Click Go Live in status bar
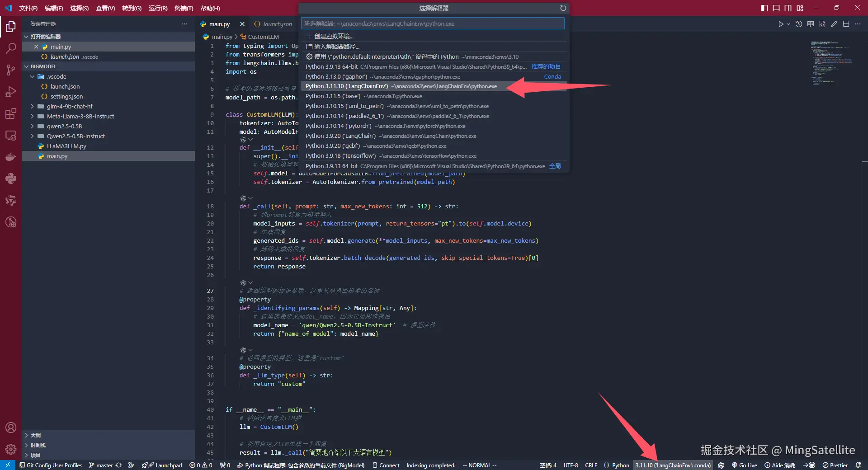Screen dimensions: 868x470 (744, 465)
